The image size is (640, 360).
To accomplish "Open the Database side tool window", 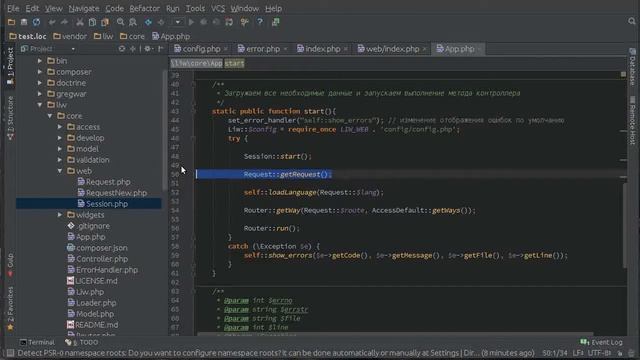I will click(632, 66).
